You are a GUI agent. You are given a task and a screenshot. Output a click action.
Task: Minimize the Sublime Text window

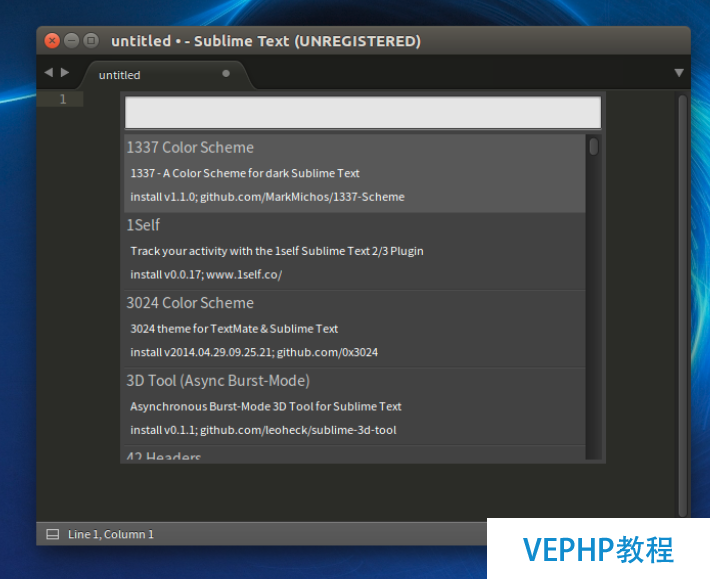click(x=72, y=41)
